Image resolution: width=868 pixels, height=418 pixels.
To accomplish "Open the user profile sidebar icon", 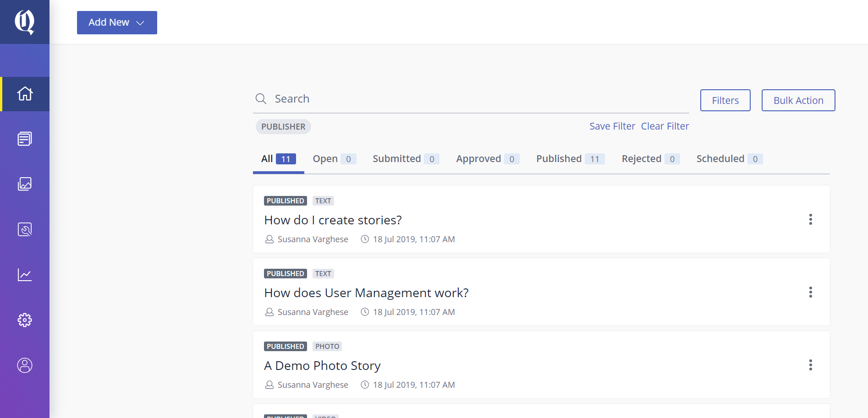I will (25, 365).
